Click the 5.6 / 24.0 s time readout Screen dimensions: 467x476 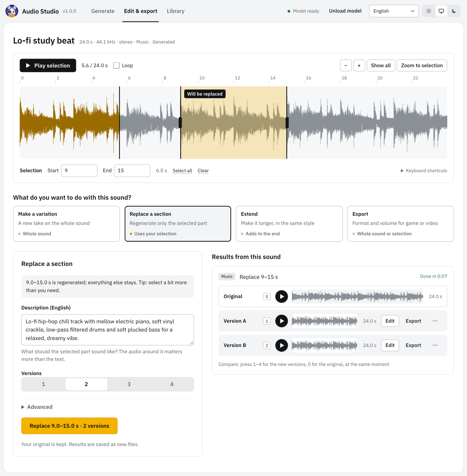[95, 66]
